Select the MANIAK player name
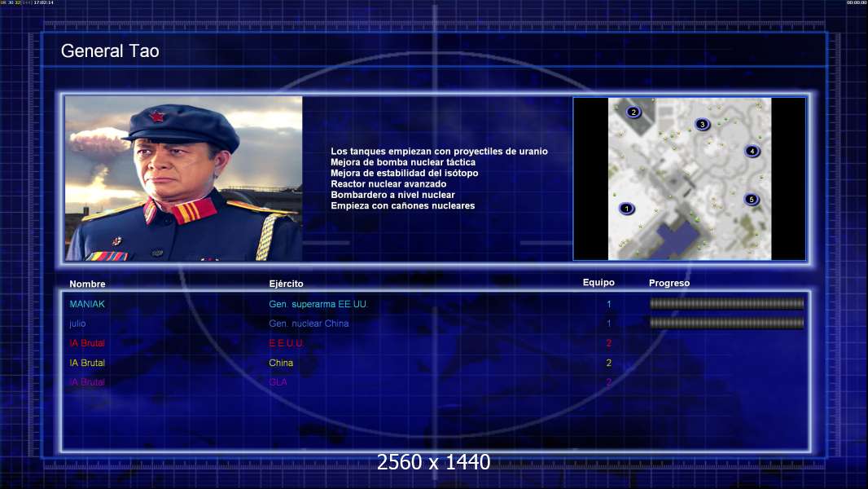This screenshot has height=489, width=868. (87, 304)
